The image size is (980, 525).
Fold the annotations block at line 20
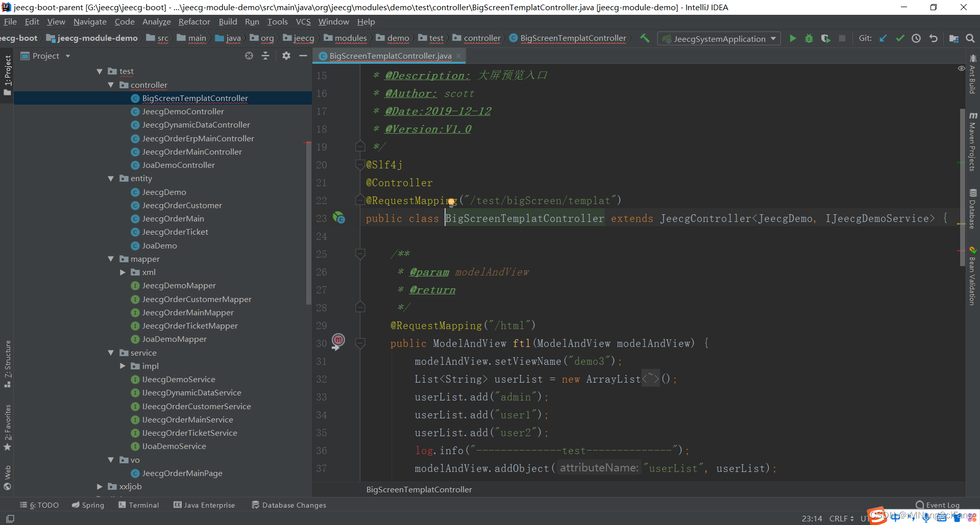(x=360, y=164)
